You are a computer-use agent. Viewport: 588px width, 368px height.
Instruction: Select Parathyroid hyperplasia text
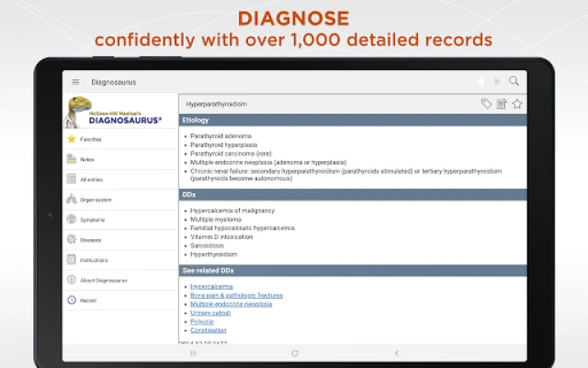point(224,145)
